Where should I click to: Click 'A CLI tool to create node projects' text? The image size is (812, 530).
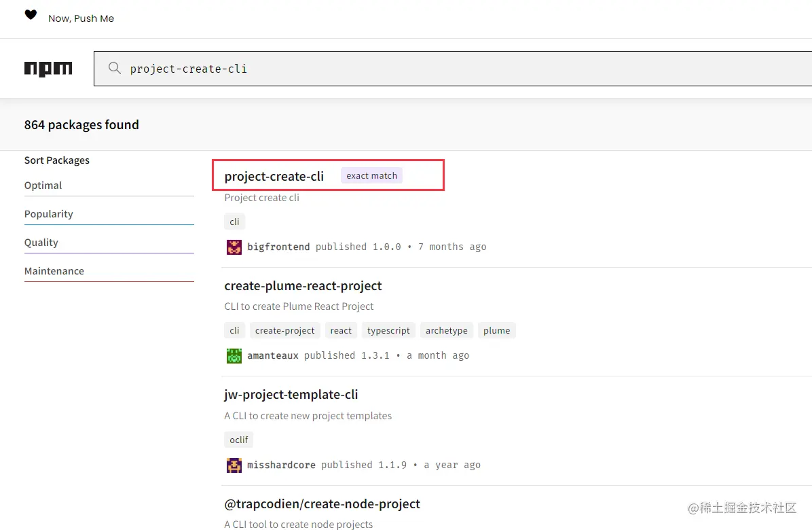pyautogui.click(x=298, y=525)
